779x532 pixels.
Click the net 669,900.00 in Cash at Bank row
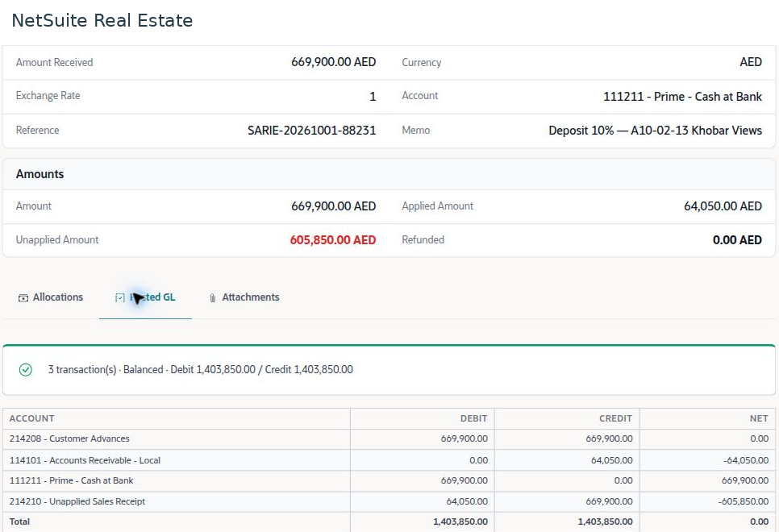[x=745, y=481]
